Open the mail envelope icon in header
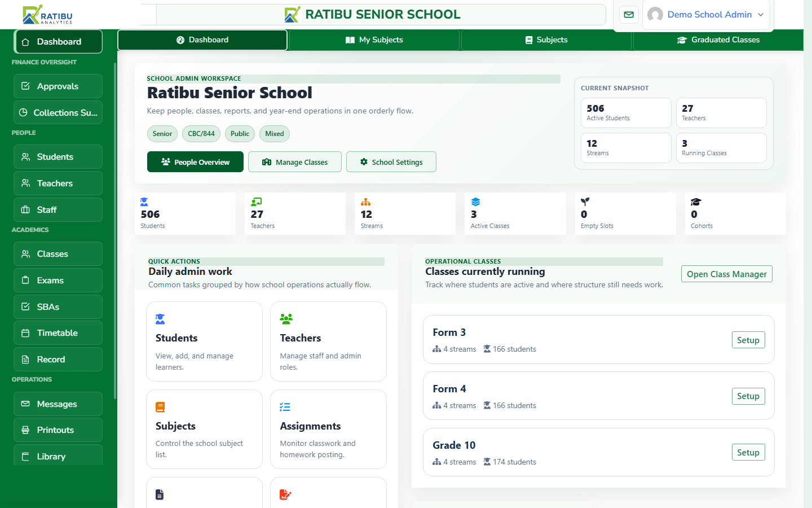The height and width of the screenshot is (508, 812). (x=629, y=15)
